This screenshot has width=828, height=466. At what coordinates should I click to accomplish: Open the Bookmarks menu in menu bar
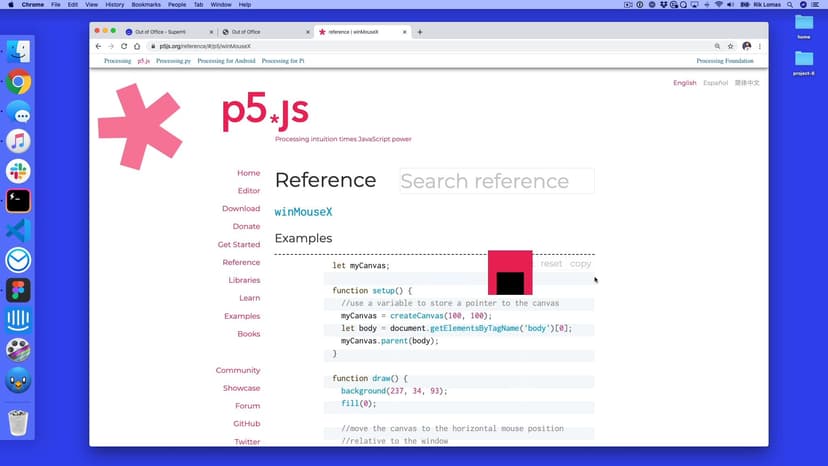coord(146,5)
